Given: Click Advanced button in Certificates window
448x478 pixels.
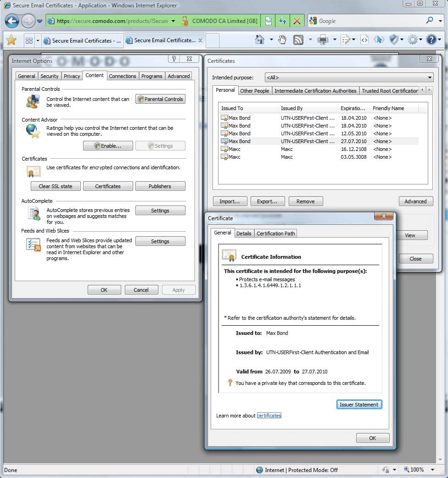Looking at the screenshot, I should (416, 201).
